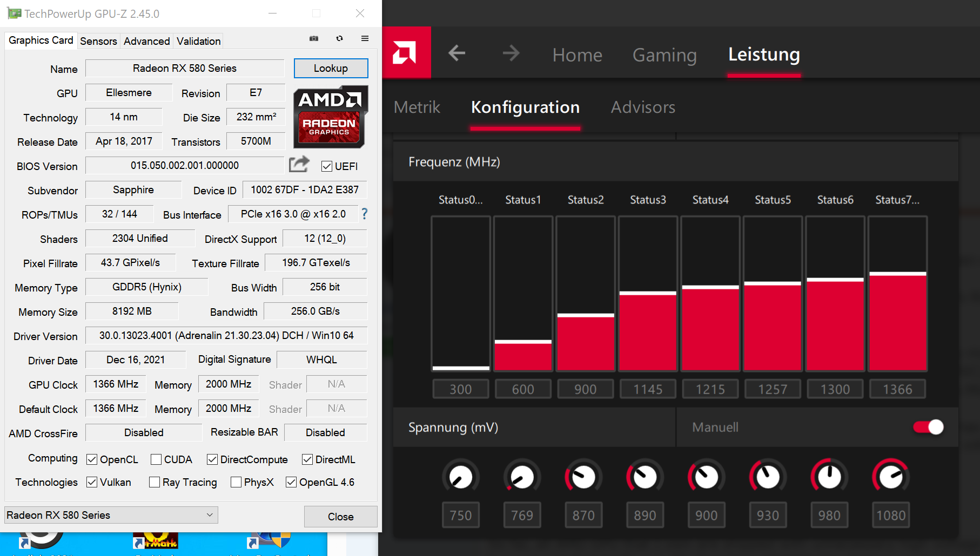Switch to the Sensors tab
The height and width of the screenshot is (556, 980).
(x=98, y=41)
